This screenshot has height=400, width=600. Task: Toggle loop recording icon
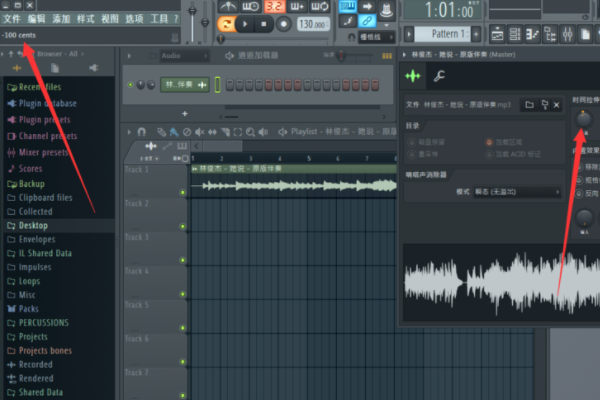320,6
